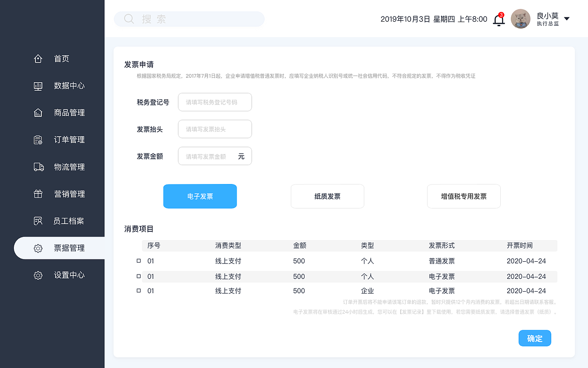
Task: Navigate to 员工档案 in the sidebar
Action: 38,221
